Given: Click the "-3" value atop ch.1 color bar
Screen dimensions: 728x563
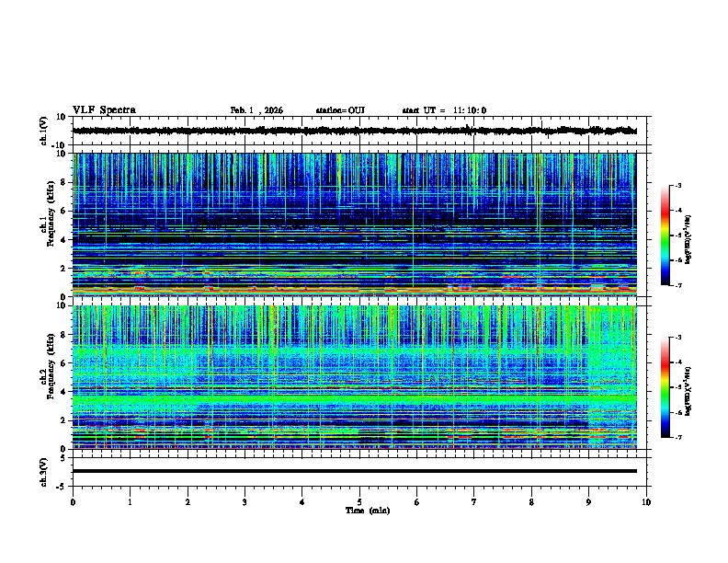Looking at the screenshot, I should coord(678,186).
